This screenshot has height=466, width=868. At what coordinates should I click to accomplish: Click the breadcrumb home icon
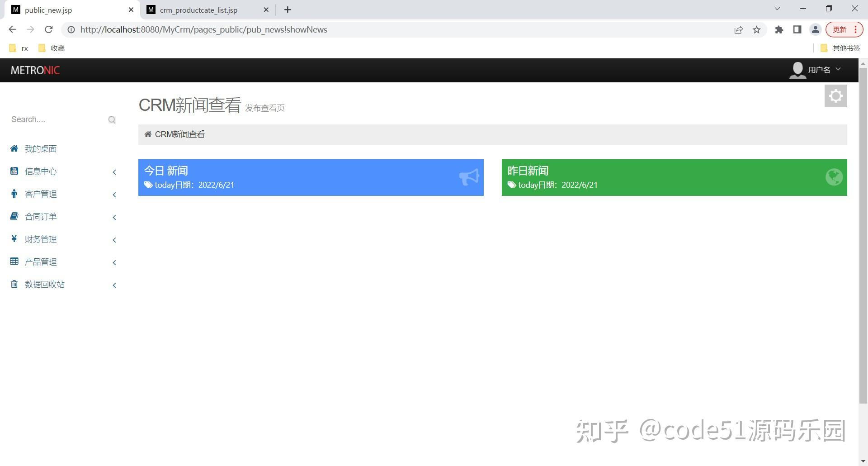147,134
